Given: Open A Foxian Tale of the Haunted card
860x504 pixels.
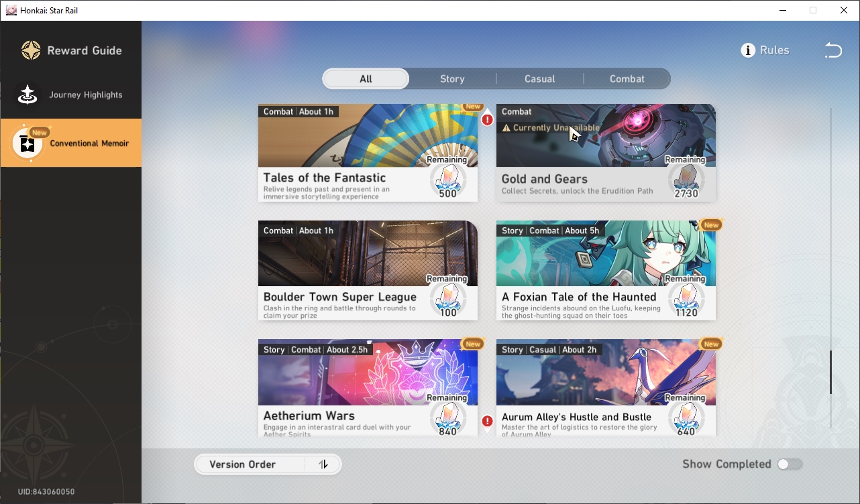Looking at the screenshot, I should (x=606, y=270).
